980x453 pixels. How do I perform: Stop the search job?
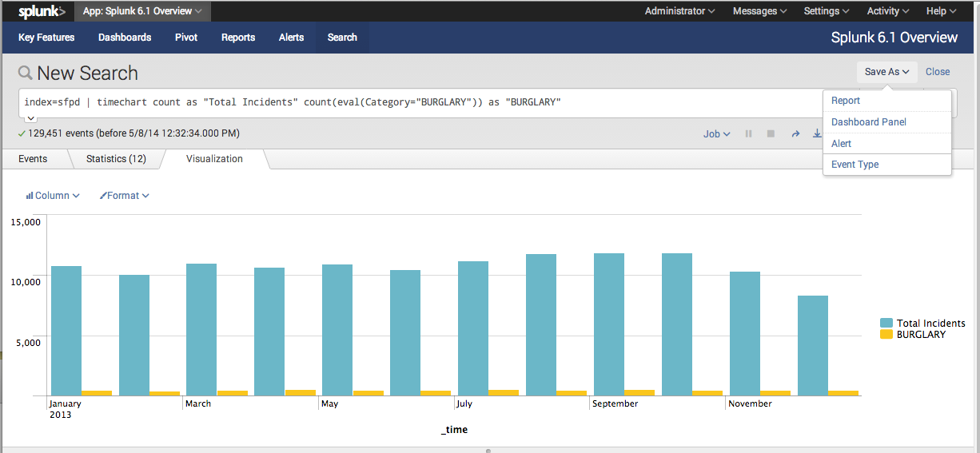click(771, 134)
